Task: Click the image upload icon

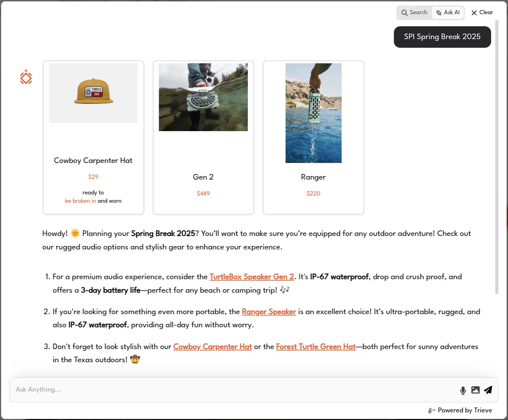Action: tap(475, 390)
